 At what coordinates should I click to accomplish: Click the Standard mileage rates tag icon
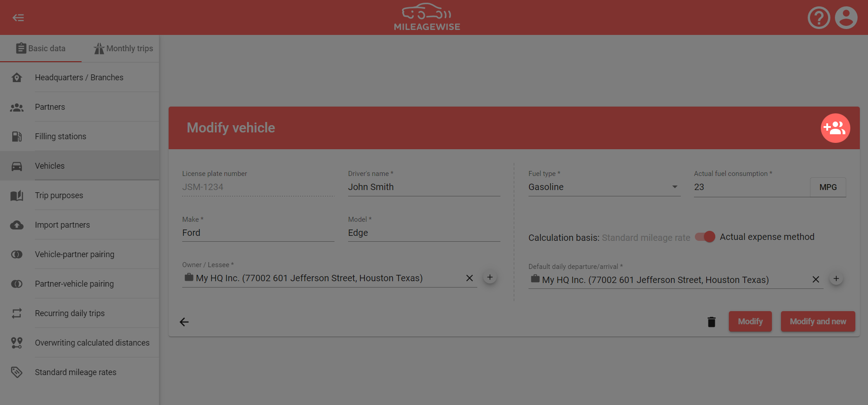(x=17, y=372)
